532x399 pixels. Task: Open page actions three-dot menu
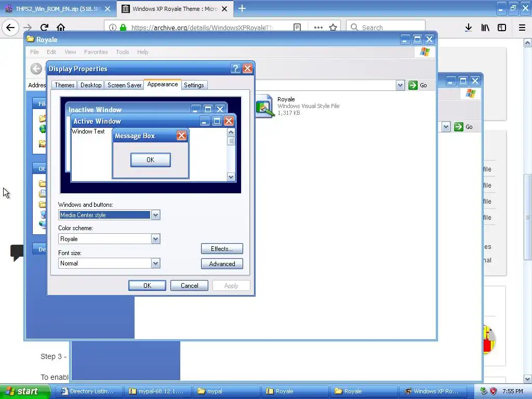318,28
